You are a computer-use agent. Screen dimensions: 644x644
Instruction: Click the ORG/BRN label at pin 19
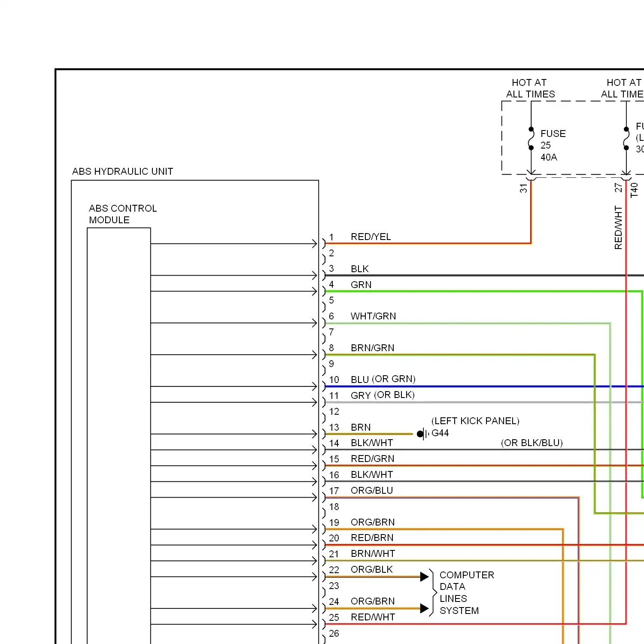(373, 522)
